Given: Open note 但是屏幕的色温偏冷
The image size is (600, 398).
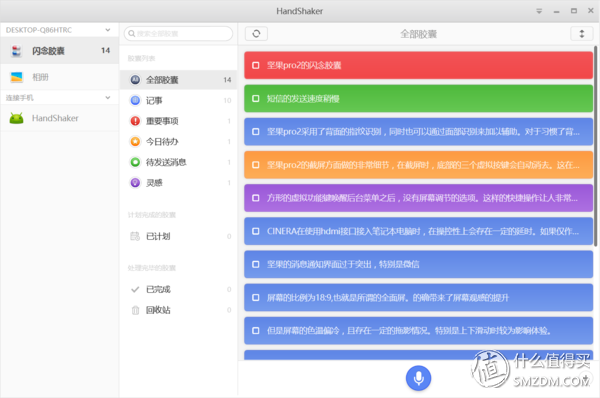Looking at the screenshot, I should 418,331.
